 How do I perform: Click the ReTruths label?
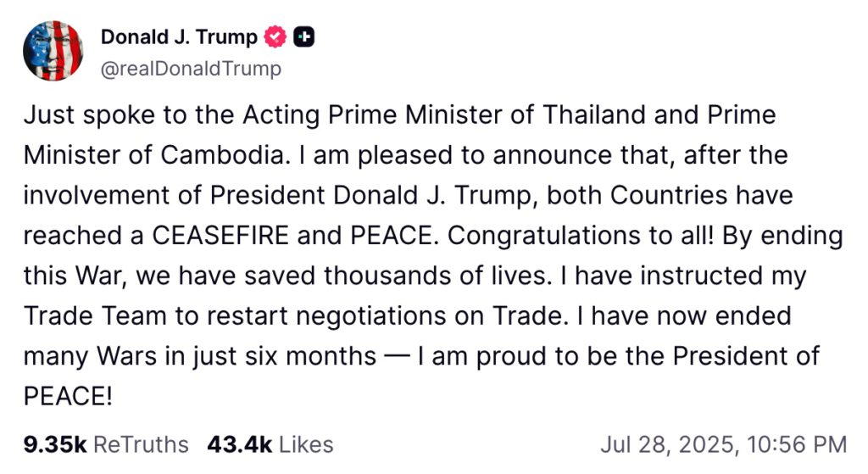click(x=141, y=444)
